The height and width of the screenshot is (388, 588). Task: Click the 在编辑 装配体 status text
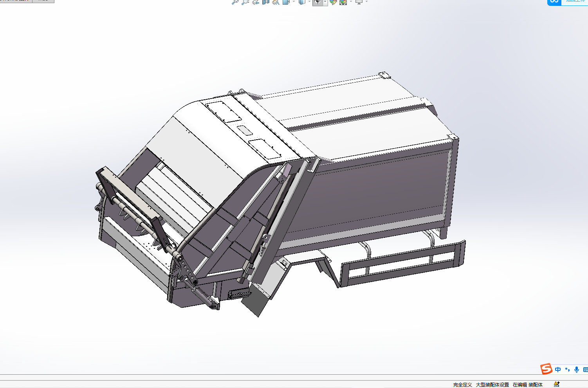pos(528,385)
